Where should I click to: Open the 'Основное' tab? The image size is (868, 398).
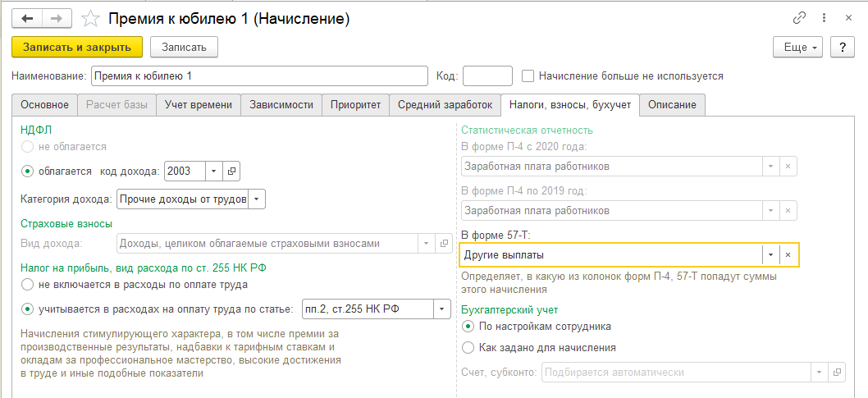(44, 105)
